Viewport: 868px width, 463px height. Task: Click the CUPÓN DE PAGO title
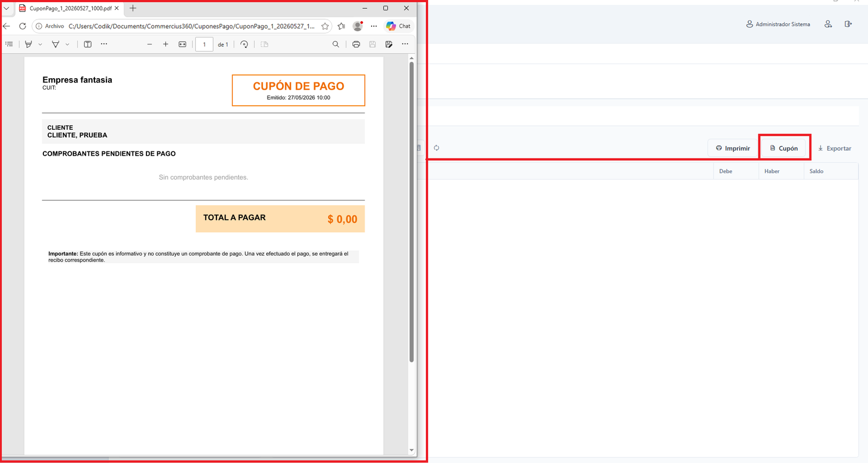pos(298,86)
